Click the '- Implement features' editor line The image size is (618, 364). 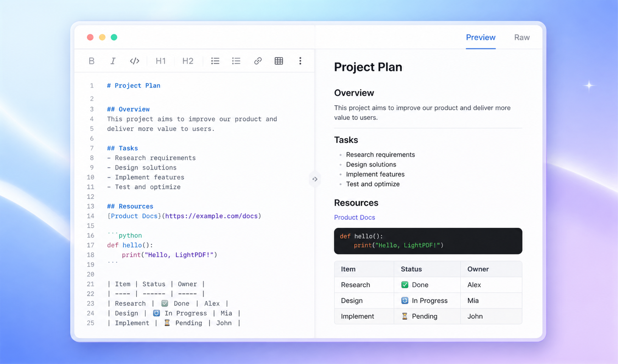(146, 177)
